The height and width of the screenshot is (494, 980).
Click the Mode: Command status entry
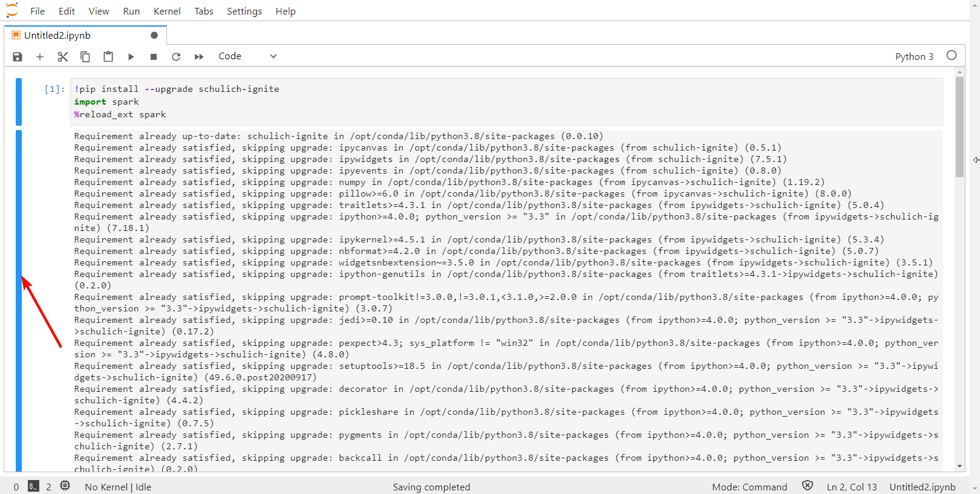(750, 487)
